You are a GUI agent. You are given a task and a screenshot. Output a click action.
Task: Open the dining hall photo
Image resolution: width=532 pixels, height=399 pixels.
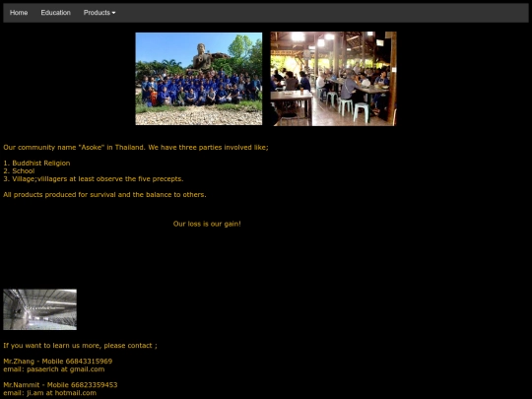[x=334, y=79]
